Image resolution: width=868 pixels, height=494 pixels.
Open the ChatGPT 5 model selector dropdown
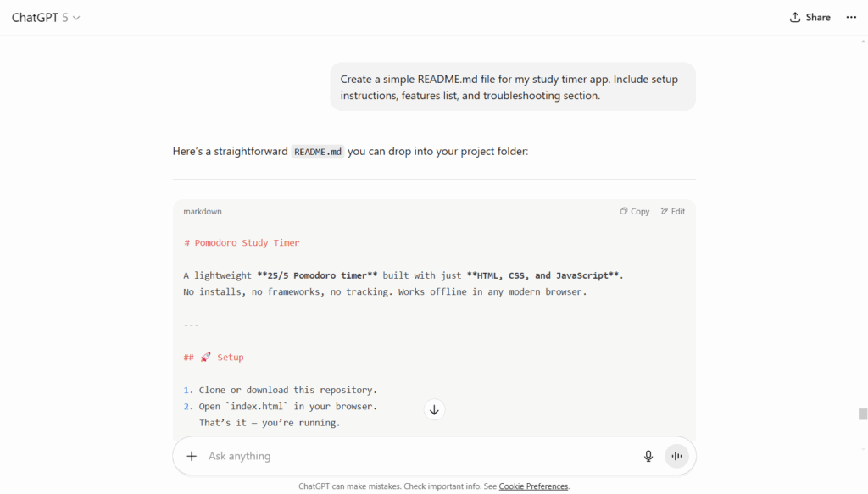point(46,18)
